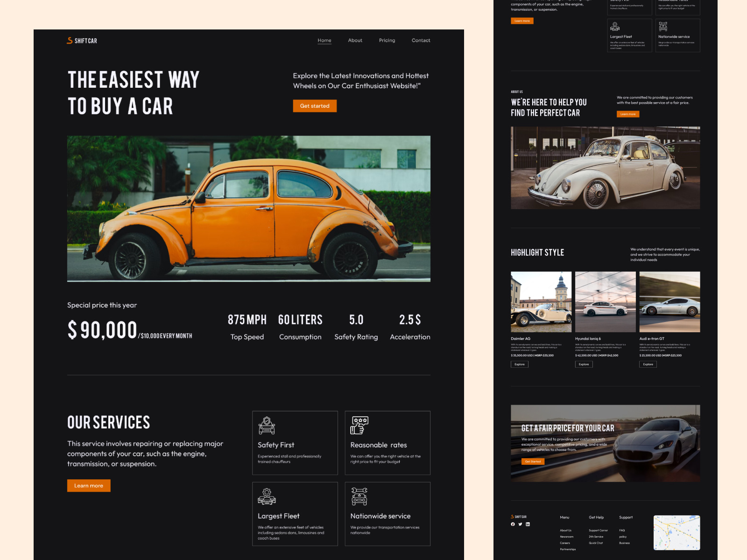Open the Twitter icon in the footer

(520, 524)
